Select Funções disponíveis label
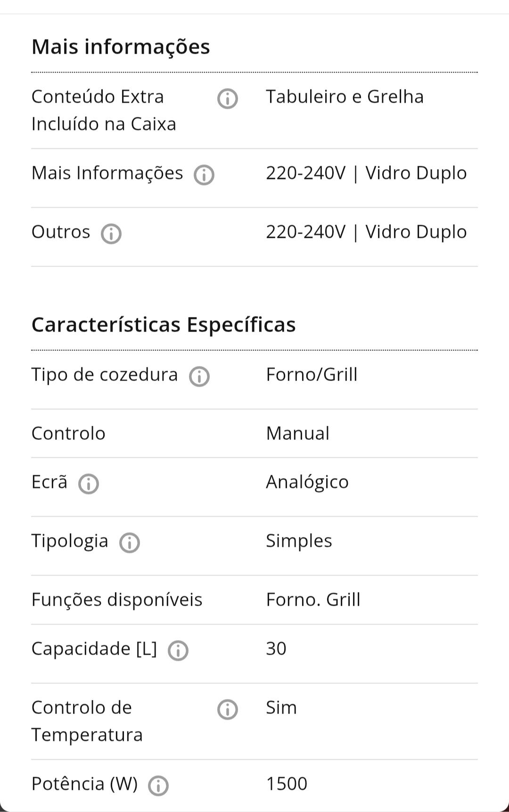 click(x=117, y=600)
